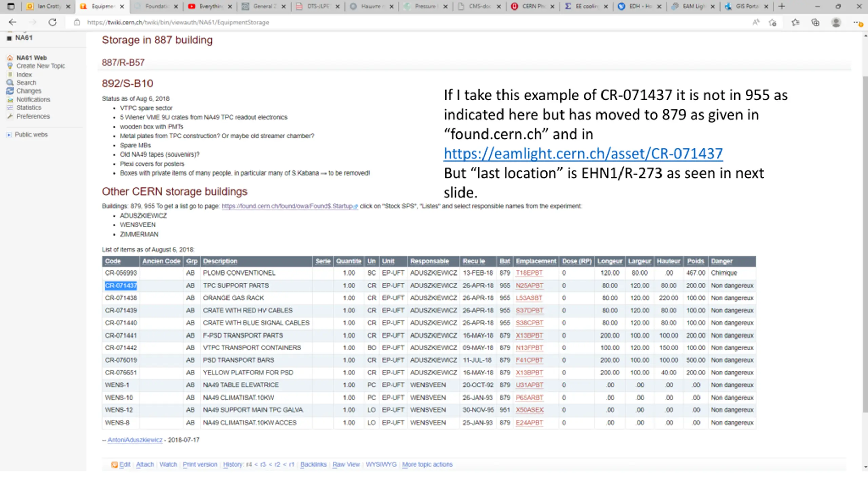
Task: Switch to the EDH tab
Action: 640,6
